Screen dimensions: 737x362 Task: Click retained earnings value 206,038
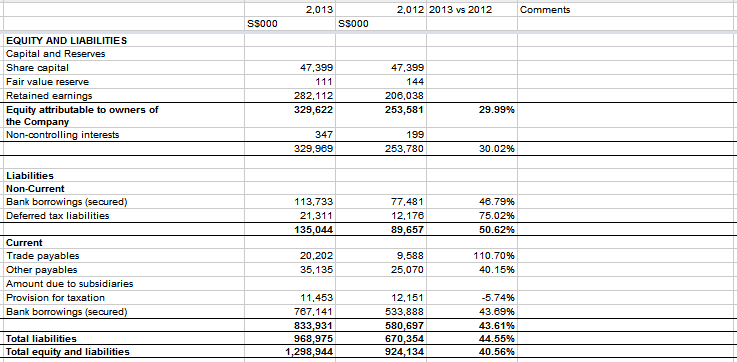point(381,96)
